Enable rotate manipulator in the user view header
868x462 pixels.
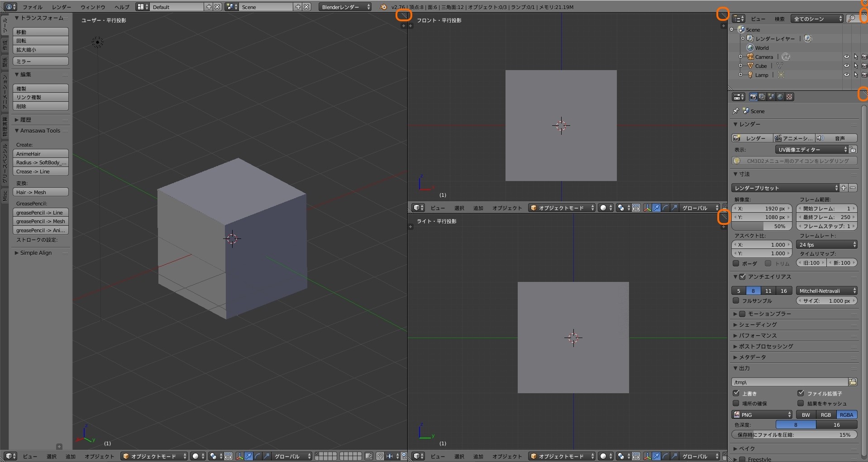[x=258, y=456]
